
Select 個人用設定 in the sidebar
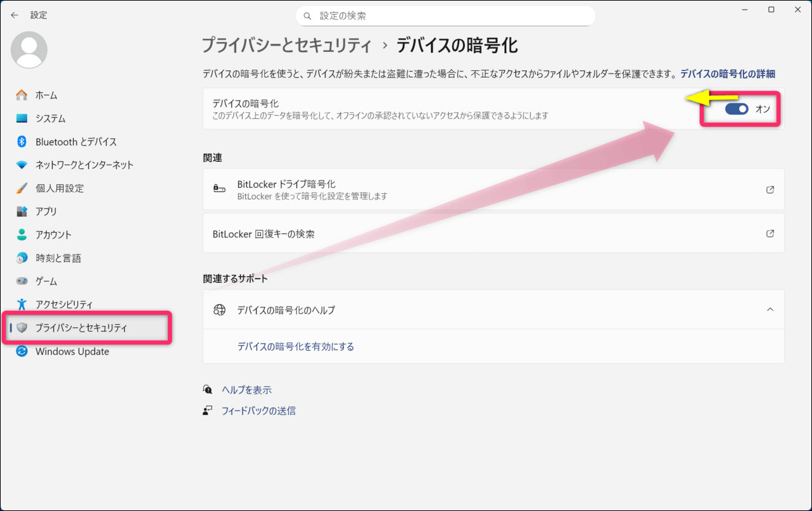tap(60, 188)
